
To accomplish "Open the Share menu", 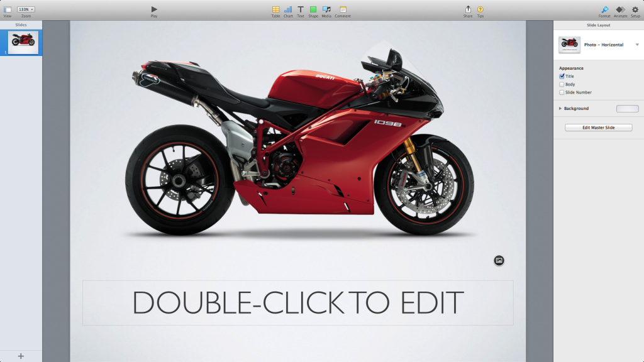I will coord(468,9).
